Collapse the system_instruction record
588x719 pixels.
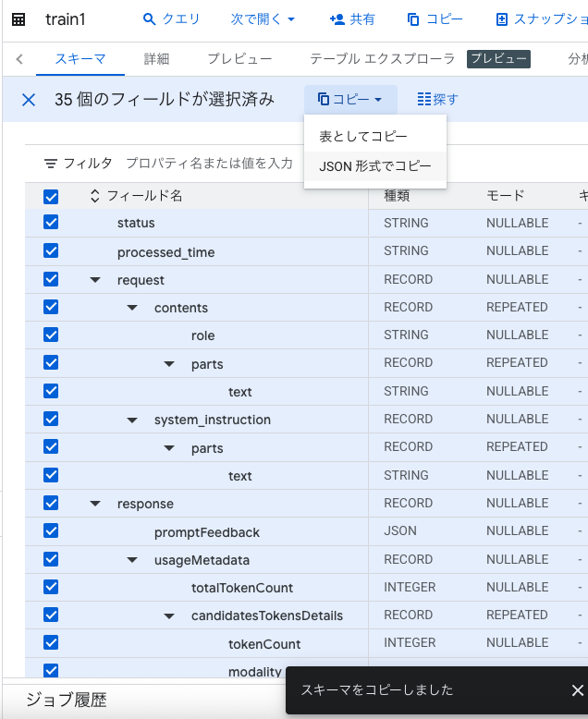point(132,420)
